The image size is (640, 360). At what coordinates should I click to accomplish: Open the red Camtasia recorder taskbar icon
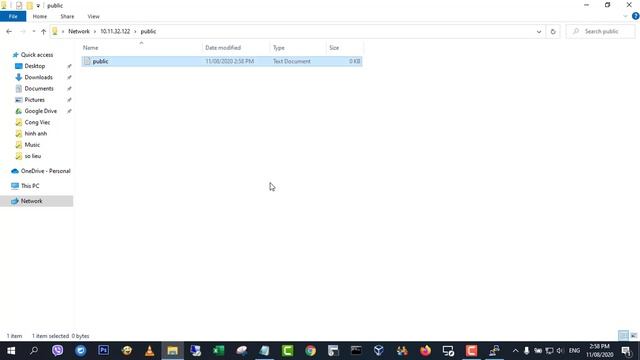coord(471,351)
